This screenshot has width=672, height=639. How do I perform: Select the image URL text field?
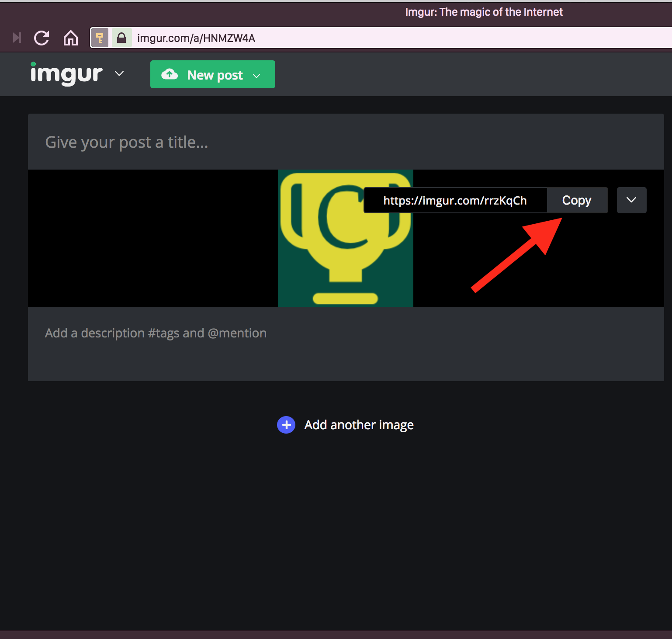(454, 200)
